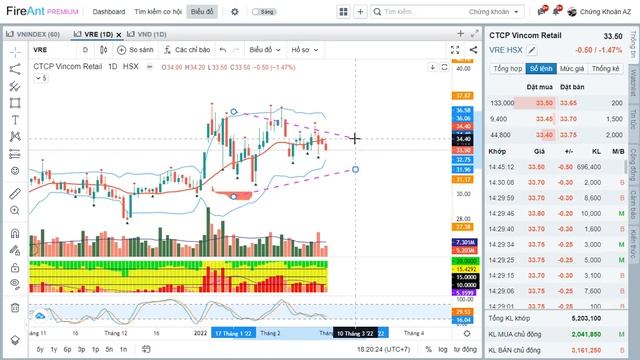The width and height of the screenshot is (640, 360).
Task: Toggle hide all drawings
Action: click(15, 284)
